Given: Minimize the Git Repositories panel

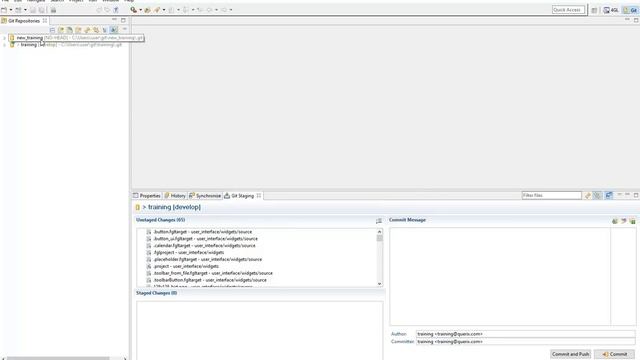Looking at the screenshot, I should [x=115, y=20].
